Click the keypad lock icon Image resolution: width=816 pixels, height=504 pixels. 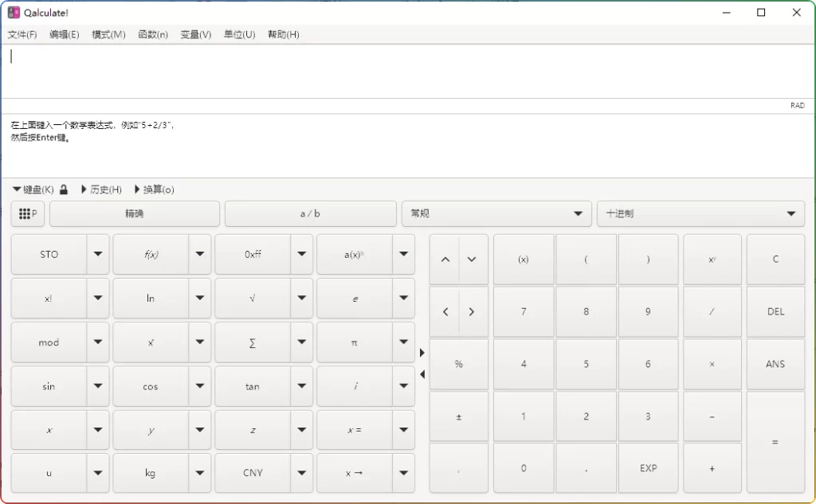63,189
